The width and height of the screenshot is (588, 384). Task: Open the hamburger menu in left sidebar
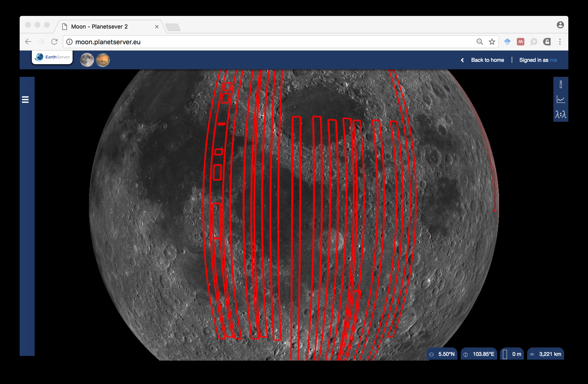[25, 100]
